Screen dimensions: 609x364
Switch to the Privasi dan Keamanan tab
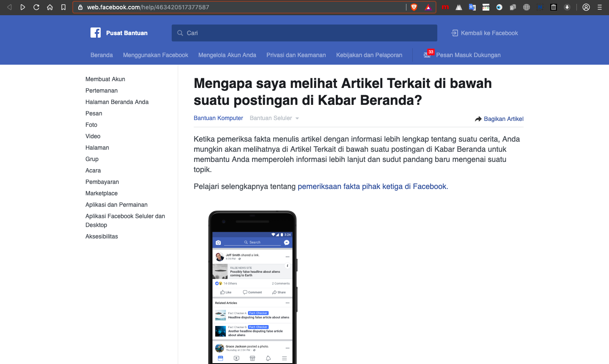tap(296, 55)
